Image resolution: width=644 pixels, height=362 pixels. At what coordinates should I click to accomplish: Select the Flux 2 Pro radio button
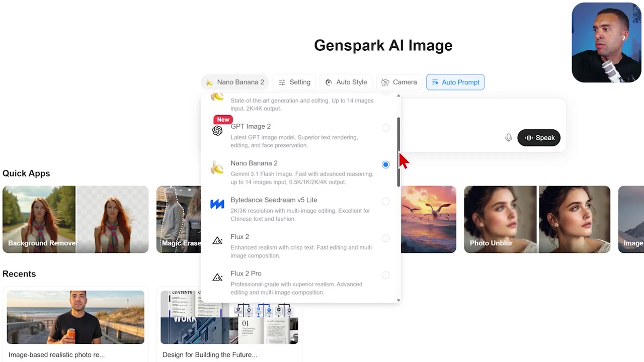click(385, 275)
